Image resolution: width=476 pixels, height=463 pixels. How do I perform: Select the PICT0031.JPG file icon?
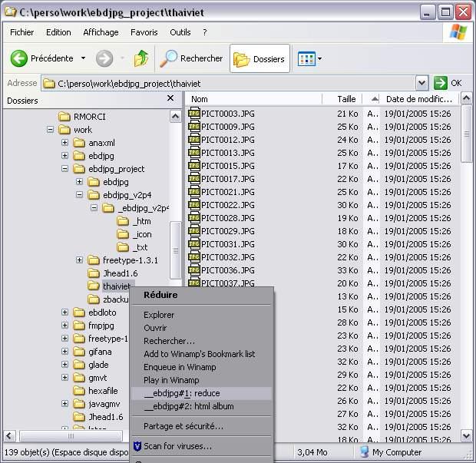pyautogui.click(x=194, y=244)
